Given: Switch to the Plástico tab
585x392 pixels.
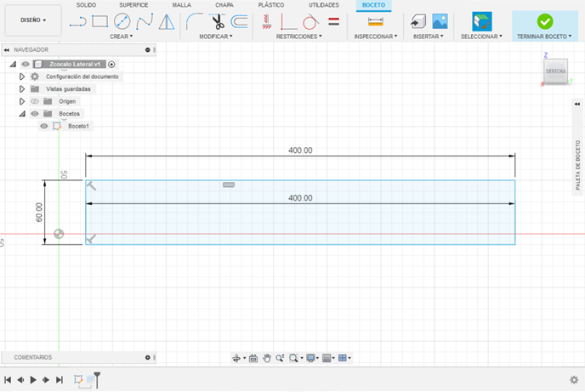Looking at the screenshot, I should coord(271,5).
